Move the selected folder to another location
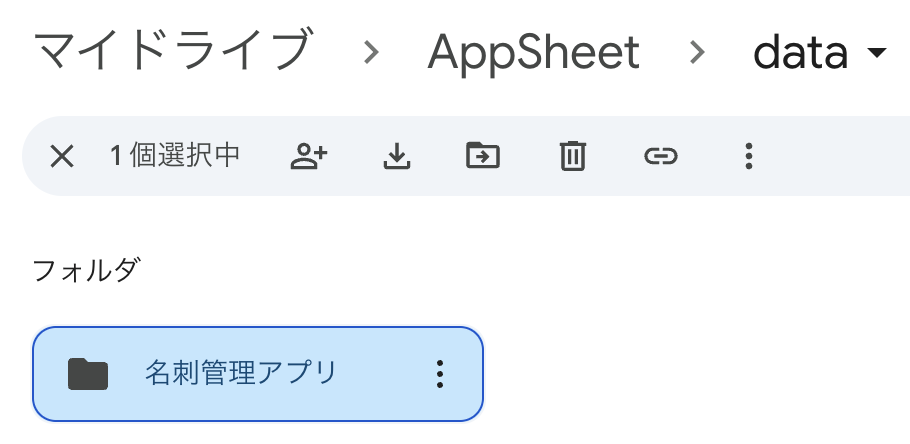The image size is (910, 444). [484, 156]
